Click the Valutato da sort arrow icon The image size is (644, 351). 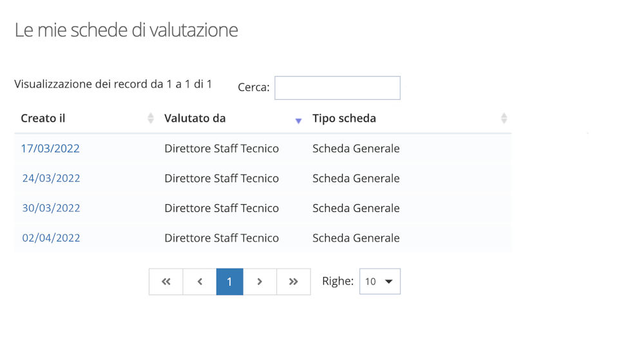point(298,120)
